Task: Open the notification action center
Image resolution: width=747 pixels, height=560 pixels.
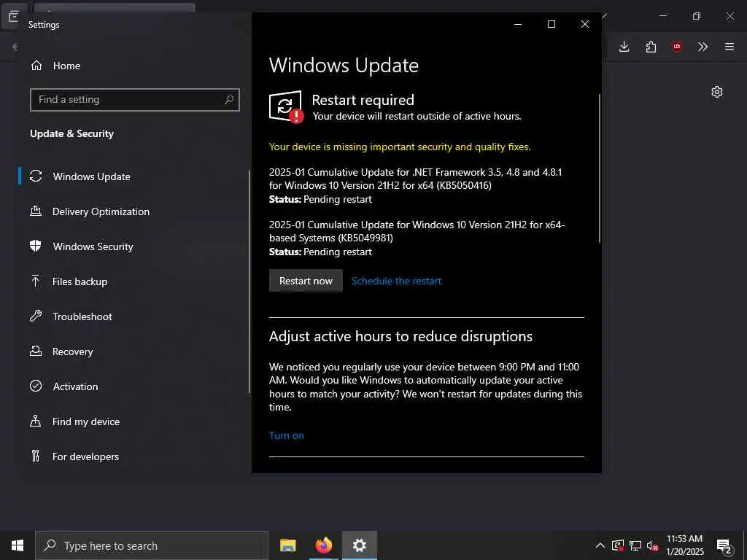Action: click(x=724, y=546)
